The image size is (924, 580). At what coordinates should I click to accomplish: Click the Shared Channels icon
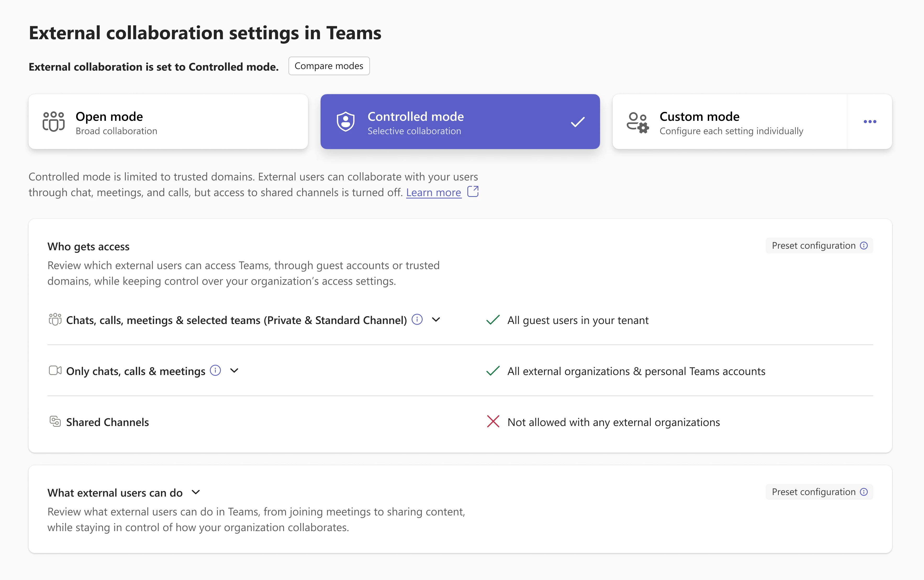pyautogui.click(x=55, y=421)
